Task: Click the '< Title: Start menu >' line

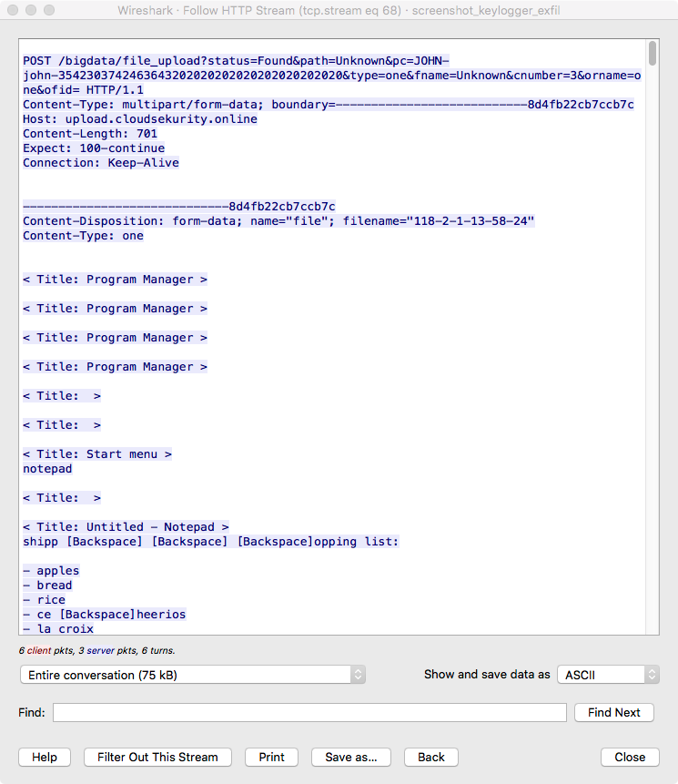Action: click(x=97, y=454)
